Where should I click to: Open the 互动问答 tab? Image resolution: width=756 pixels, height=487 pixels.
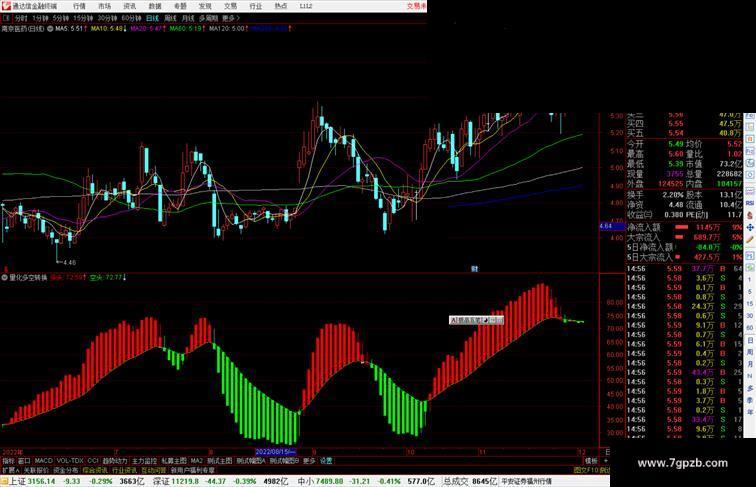[153, 470]
